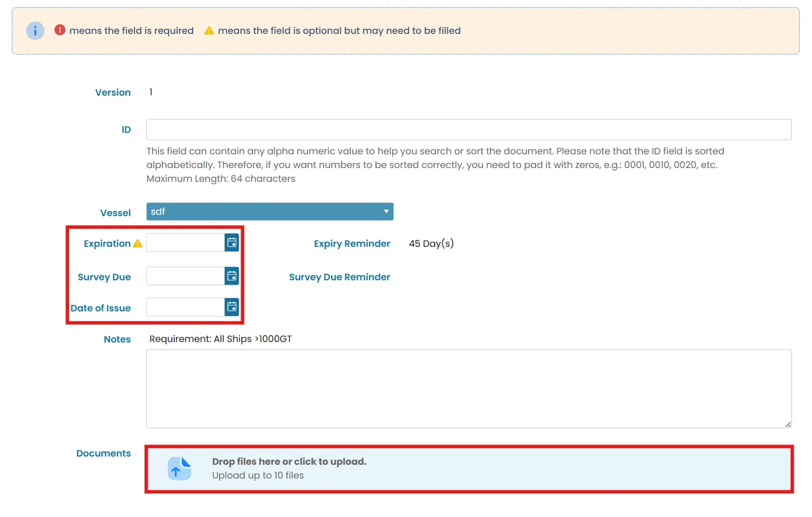Grab the Notes textarea resize handle
This screenshot has height=517, width=812.
[x=788, y=424]
